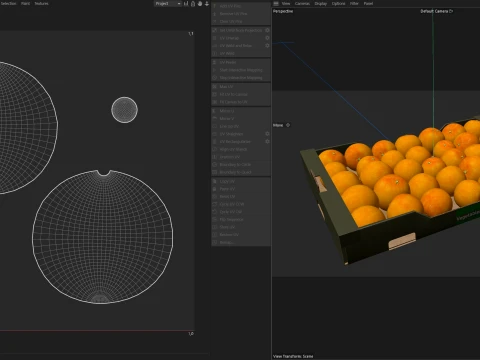Choose Cycle UV CCW

point(241,204)
